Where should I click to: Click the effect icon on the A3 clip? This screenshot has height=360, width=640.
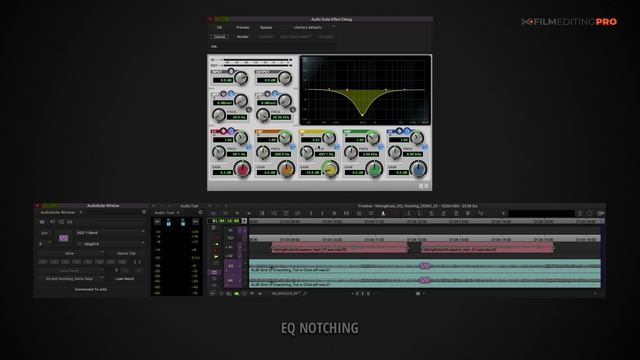(x=424, y=266)
